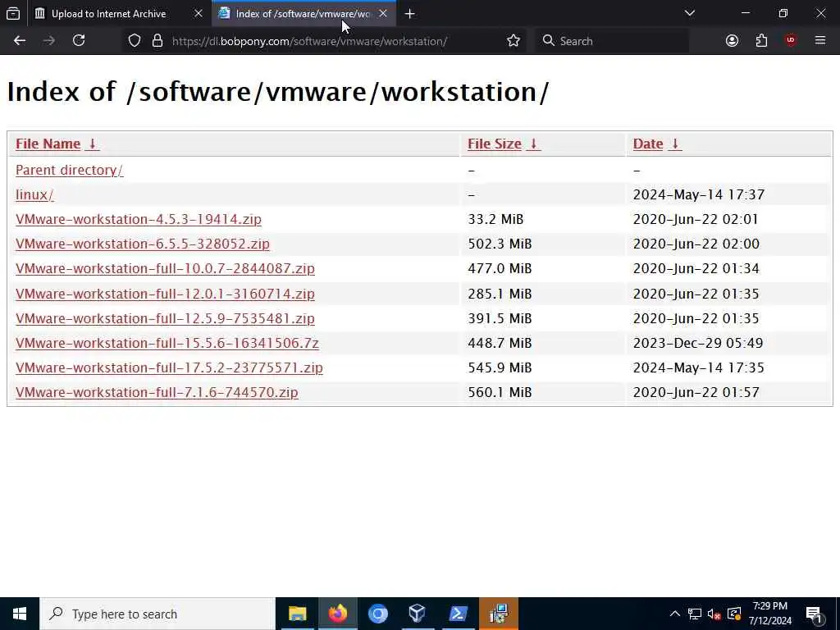The height and width of the screenshot is (630, 840).
Task: Sort by Date column header
Action: (648, 144)
